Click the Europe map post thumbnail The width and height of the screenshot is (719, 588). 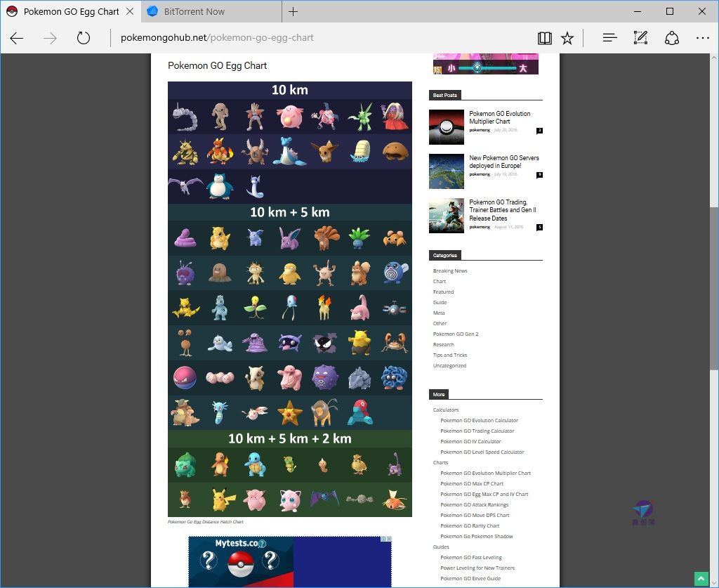[x=446, y=171]
